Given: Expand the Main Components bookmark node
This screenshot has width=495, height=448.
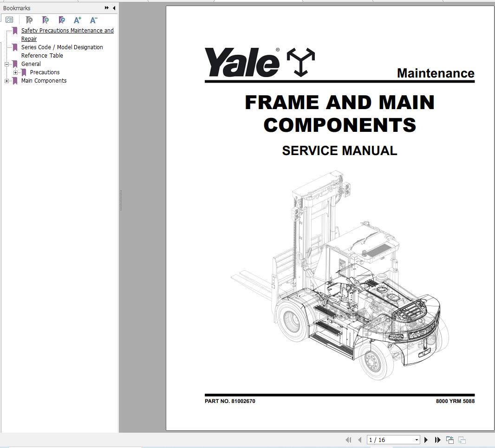Looking at the screenshot, I should click(x=7, y=81).
